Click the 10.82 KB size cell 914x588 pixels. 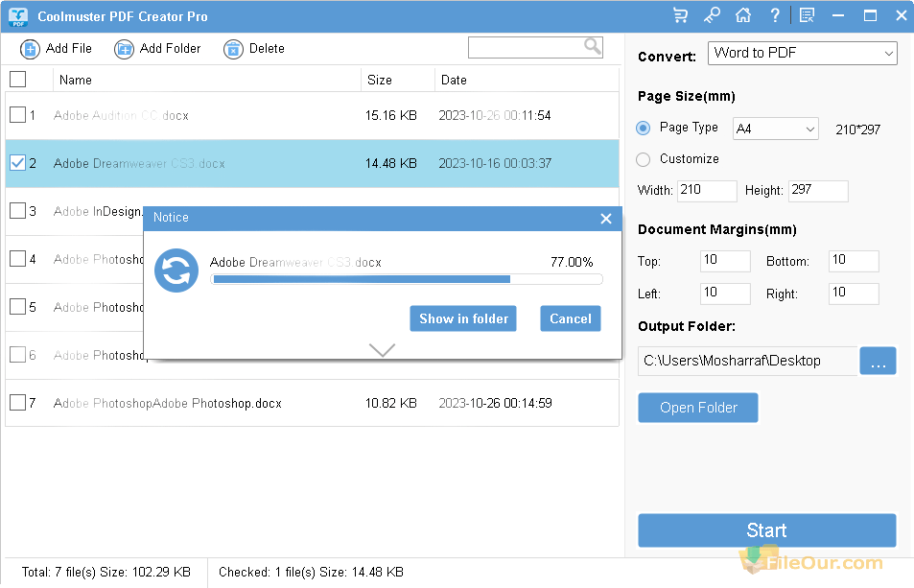(x=391, y=403)
